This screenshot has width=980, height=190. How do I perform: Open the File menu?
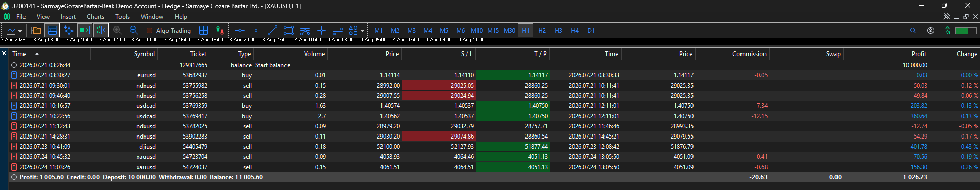[21, 17]
